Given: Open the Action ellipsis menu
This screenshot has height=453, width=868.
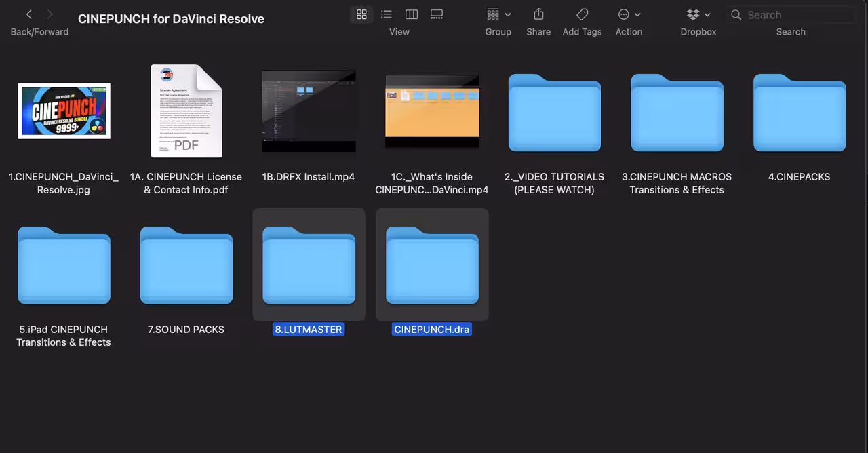Looking at the screenshot, I should tap(629, 14).
